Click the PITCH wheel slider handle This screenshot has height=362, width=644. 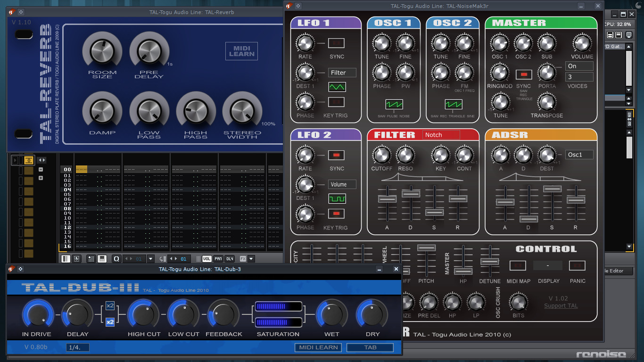coord(426,248)
